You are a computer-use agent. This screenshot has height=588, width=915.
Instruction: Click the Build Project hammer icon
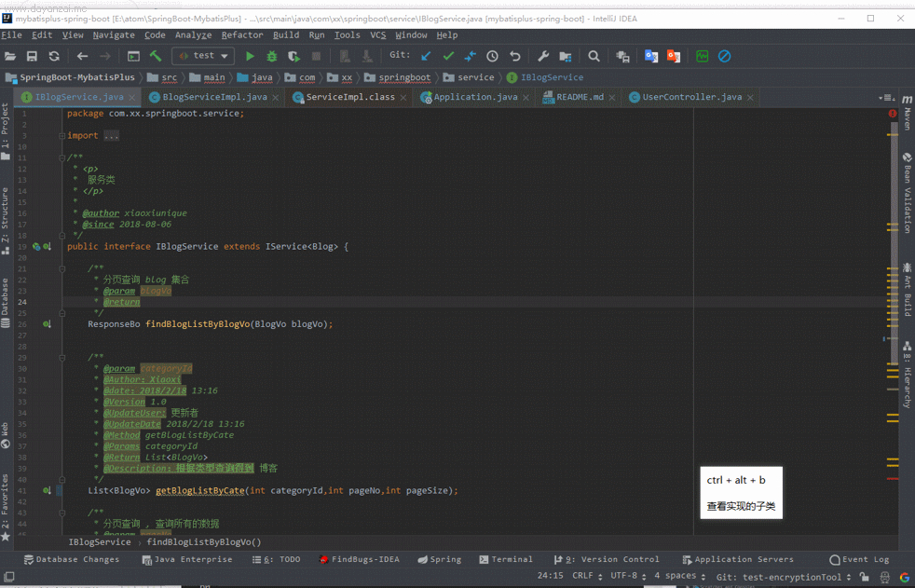[156, 56]
